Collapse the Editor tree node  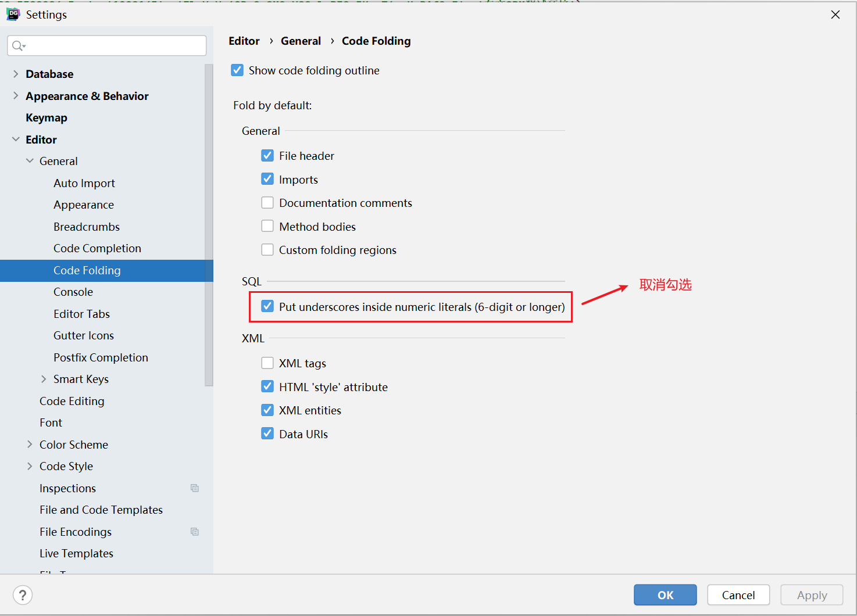pos(16,139)
